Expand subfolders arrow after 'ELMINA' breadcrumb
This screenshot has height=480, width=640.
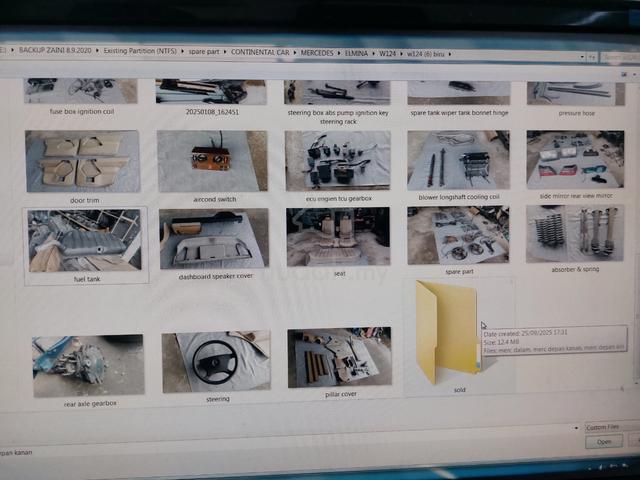(x=373, y=53)
